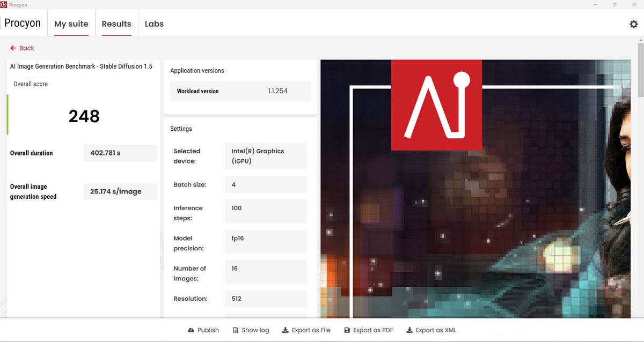644x342 pixels.
Task: Click the Workload version label
Action: click(197, 91)
